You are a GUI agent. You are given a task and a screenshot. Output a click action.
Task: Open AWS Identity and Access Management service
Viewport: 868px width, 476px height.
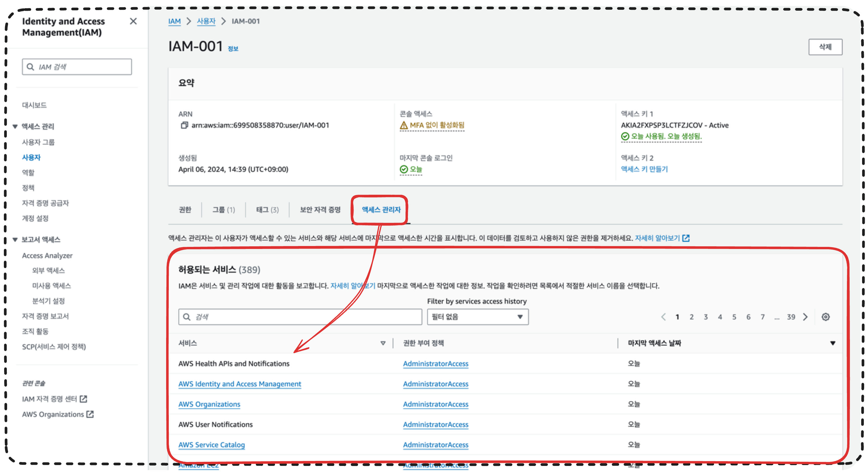(x=240, y=384)
